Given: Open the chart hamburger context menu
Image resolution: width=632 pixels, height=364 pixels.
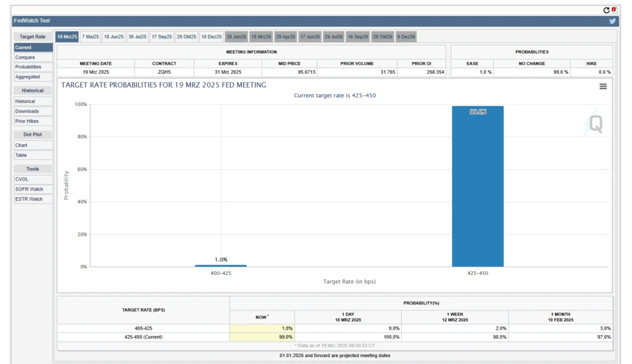Looking at the screenshot, I should (603, 87).
